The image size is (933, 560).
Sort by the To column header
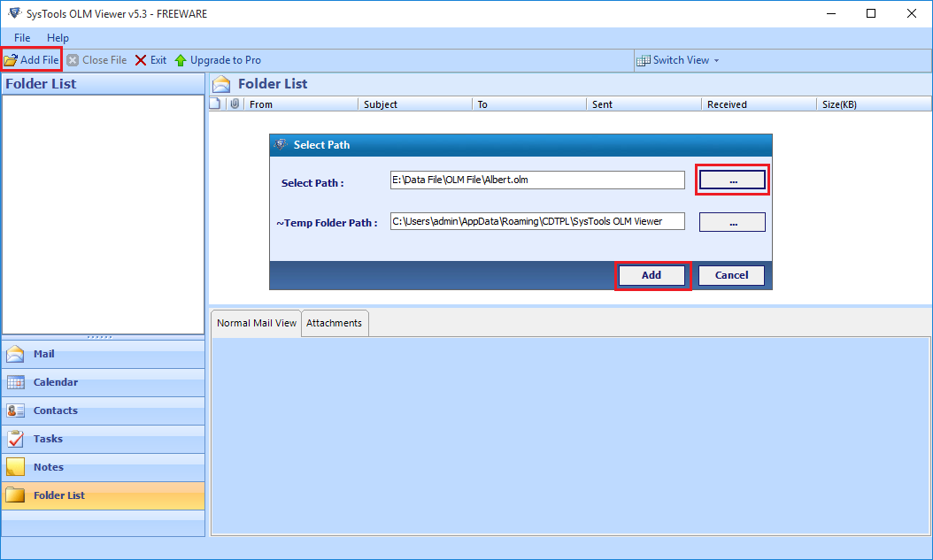tap(529, 104)
